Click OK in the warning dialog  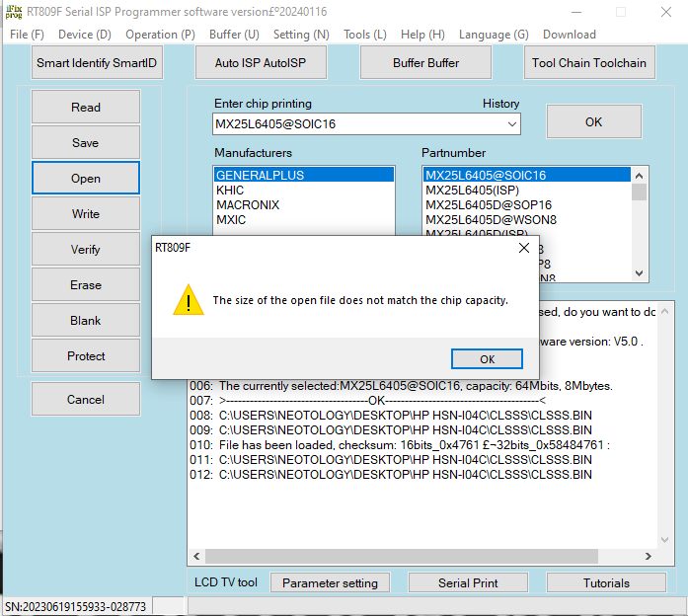[487, 359]
